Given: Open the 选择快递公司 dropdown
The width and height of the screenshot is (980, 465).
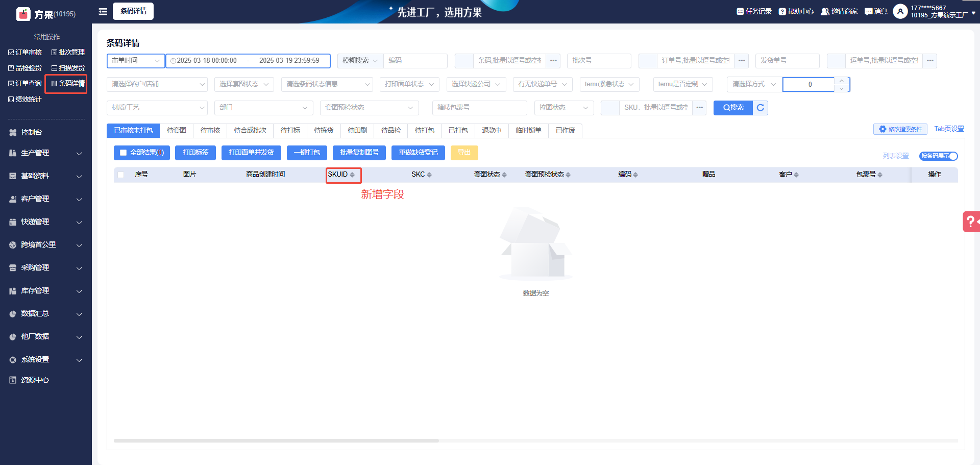Looking at the screenshot, I should [476, 84].
